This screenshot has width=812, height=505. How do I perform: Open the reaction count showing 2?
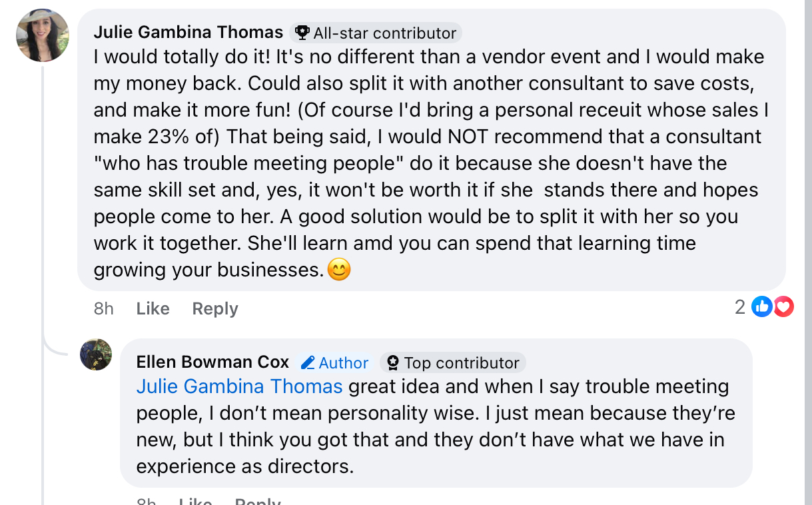(x=740, y=307)
